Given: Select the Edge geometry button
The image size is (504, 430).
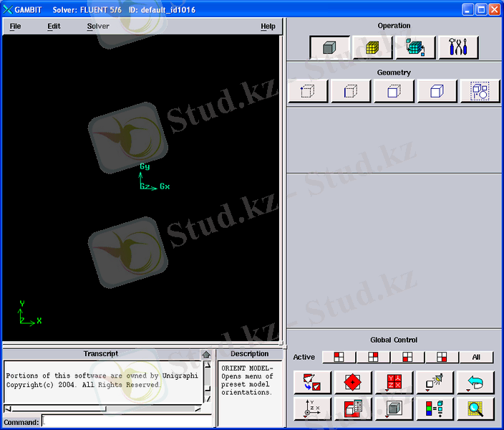Looking at the screenshot, I should pos(351,91).
